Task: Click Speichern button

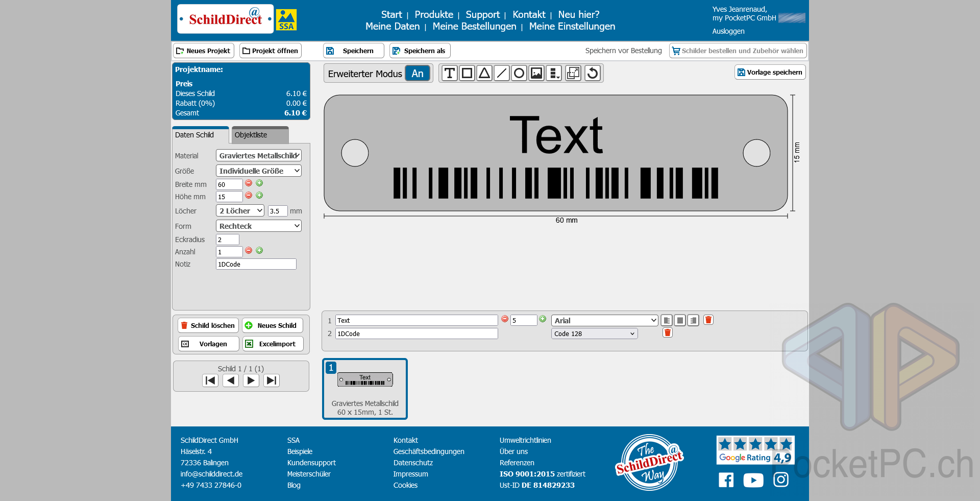Action: (353, 51)
